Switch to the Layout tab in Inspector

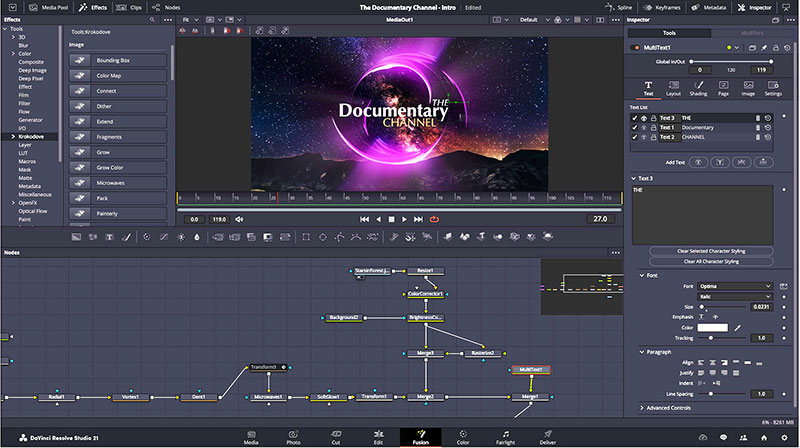click(x=673, y=88)
